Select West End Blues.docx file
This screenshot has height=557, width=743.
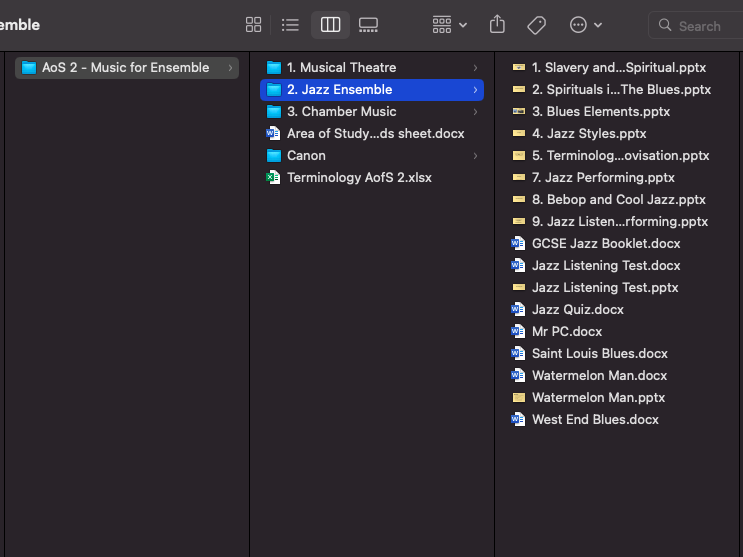click(595, 420)
